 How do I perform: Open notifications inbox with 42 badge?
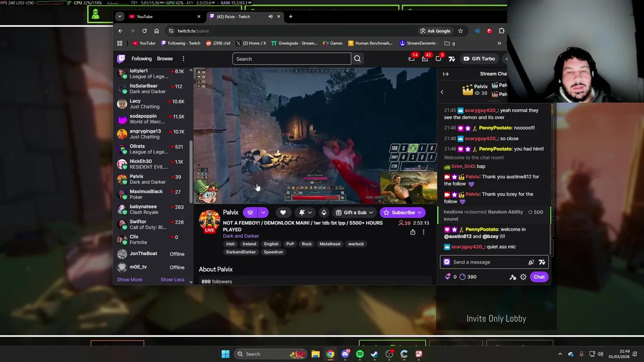pyautogui.click(x=425, y=58)
